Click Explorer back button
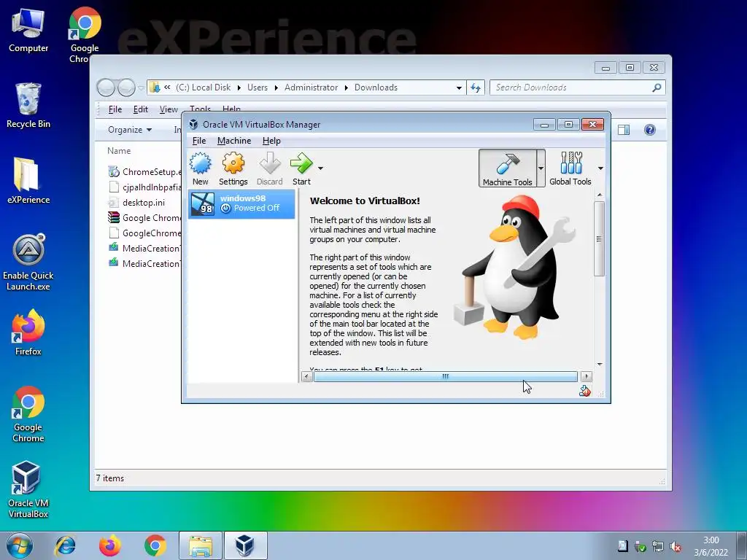This screenshot has width=747, height=560. tap(106, 87)
